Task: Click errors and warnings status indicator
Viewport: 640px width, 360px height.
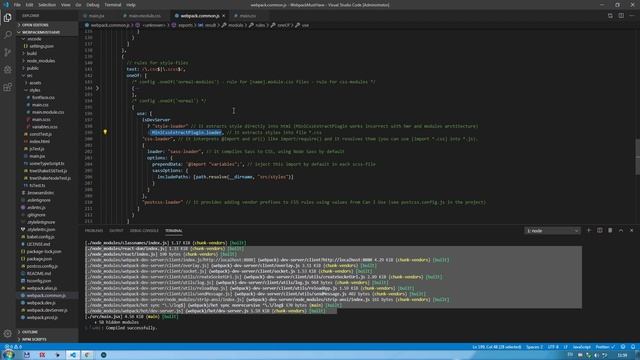Action: 13,347
